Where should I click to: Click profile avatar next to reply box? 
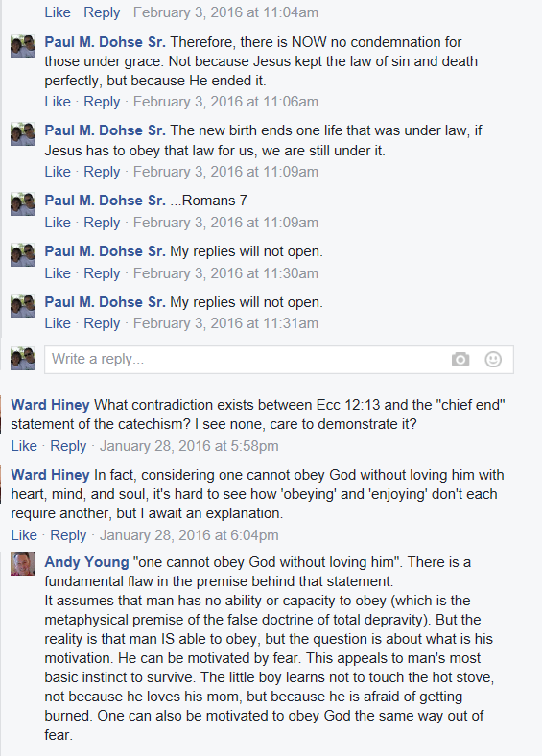[23, 358]
